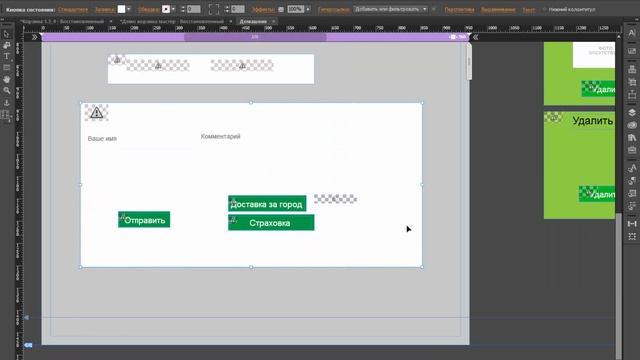
Task: Select the Zoom magnifier tool
Action: [x=7, y=90]
